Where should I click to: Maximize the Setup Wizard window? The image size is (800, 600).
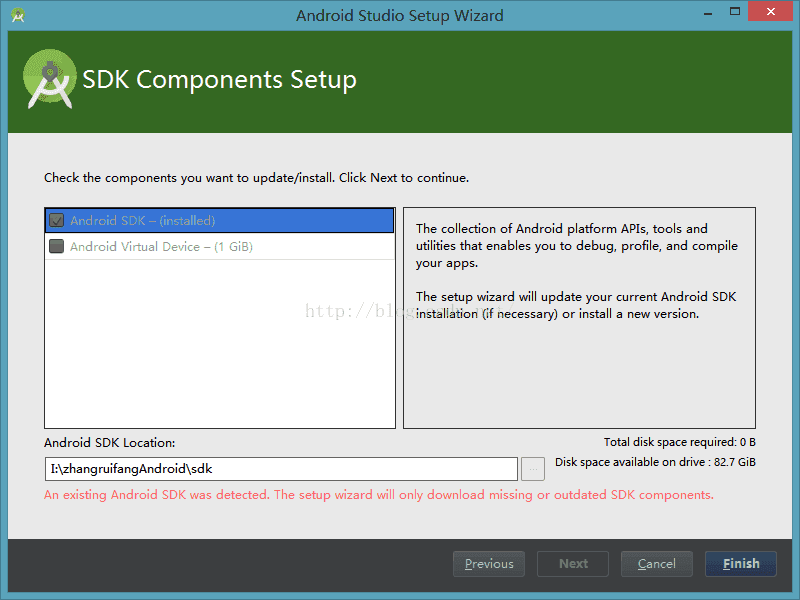735,11
